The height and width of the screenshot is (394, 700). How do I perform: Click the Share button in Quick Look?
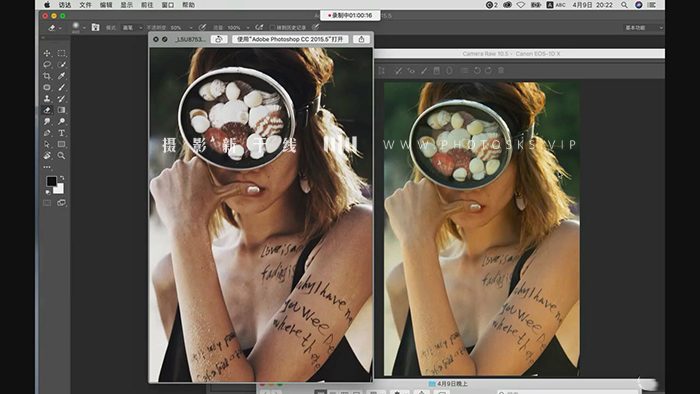[x=361, y=39]
